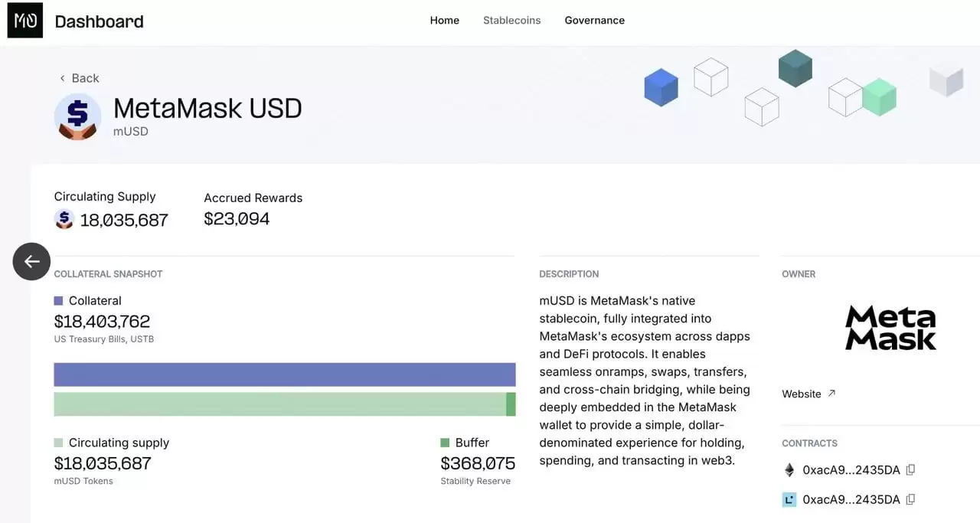Click the Stability Reserve value $368,075
This screenshot has width=980, height=523.
(x=478, y=463)
